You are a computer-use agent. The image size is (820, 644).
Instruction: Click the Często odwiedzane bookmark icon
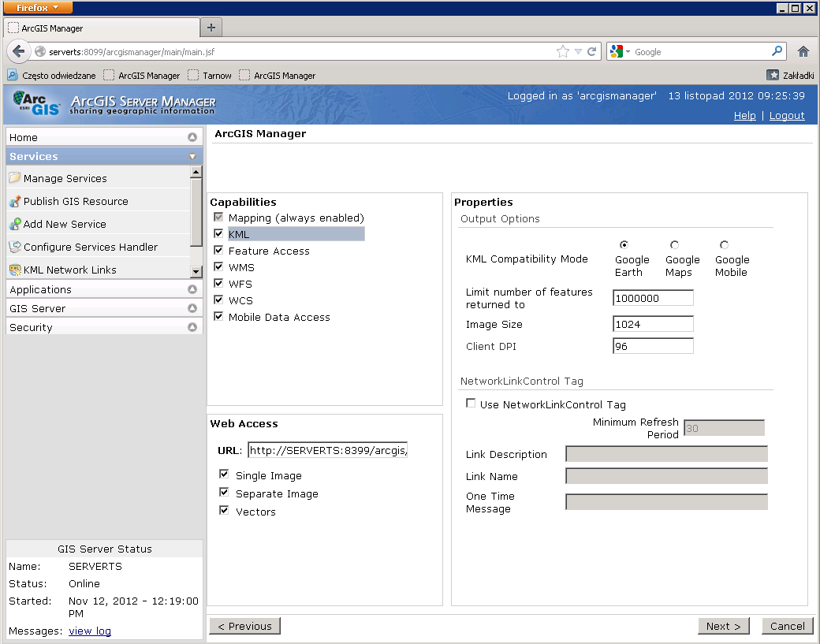pyautogui.click(x=13, y=75)
